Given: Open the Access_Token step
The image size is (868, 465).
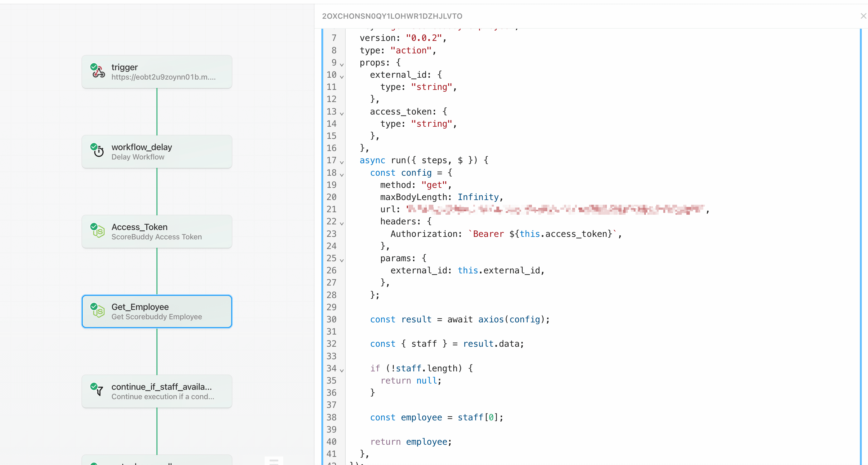Looking at the screenshot, I should [157, 232].
